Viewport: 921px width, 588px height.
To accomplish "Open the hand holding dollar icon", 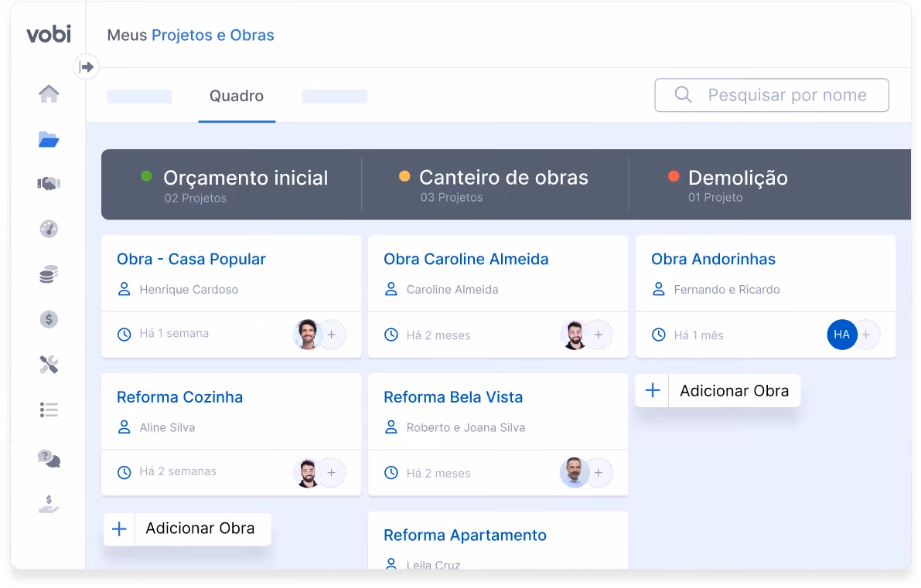I will pyautogui.click(x=49, y=504).
